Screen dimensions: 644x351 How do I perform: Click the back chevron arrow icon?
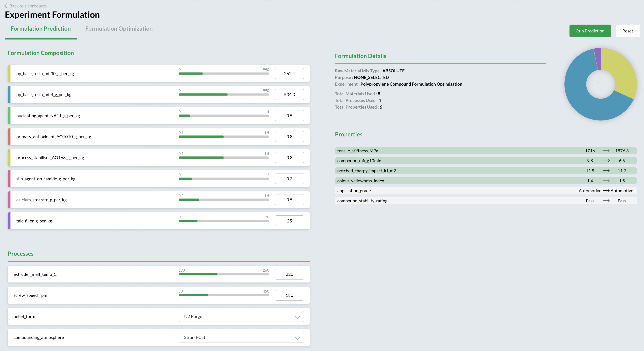(6, 6)
